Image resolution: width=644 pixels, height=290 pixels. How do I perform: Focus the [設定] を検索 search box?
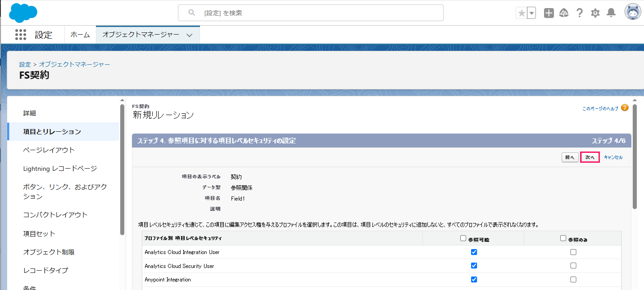311,13
